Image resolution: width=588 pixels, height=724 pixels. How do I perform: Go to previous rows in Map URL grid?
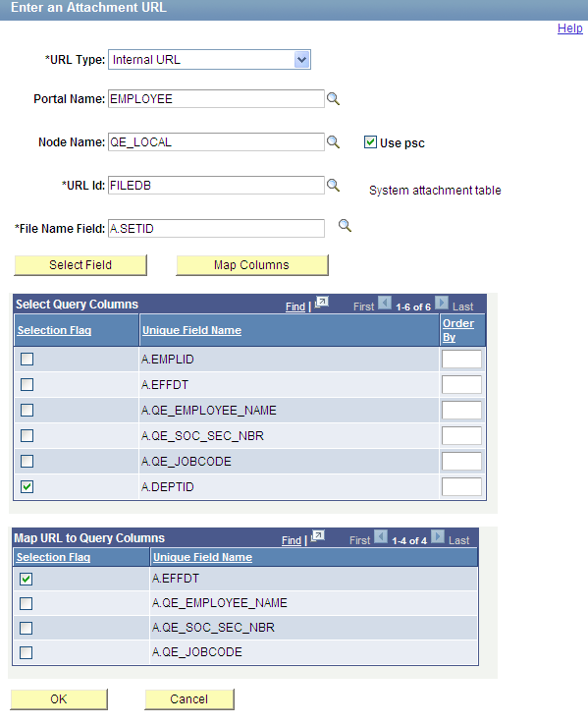coord(381,536)
